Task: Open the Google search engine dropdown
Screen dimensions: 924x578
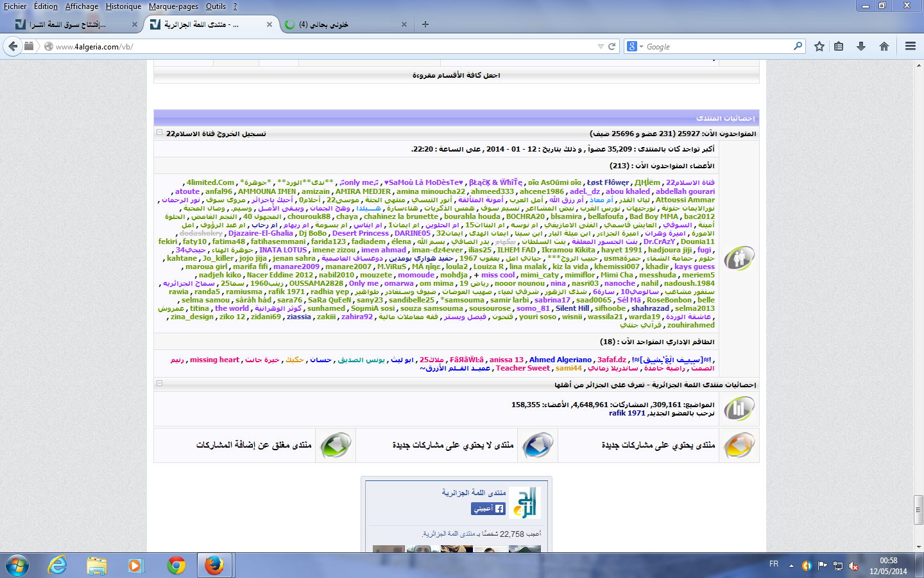Action: (x=635, y=46)
